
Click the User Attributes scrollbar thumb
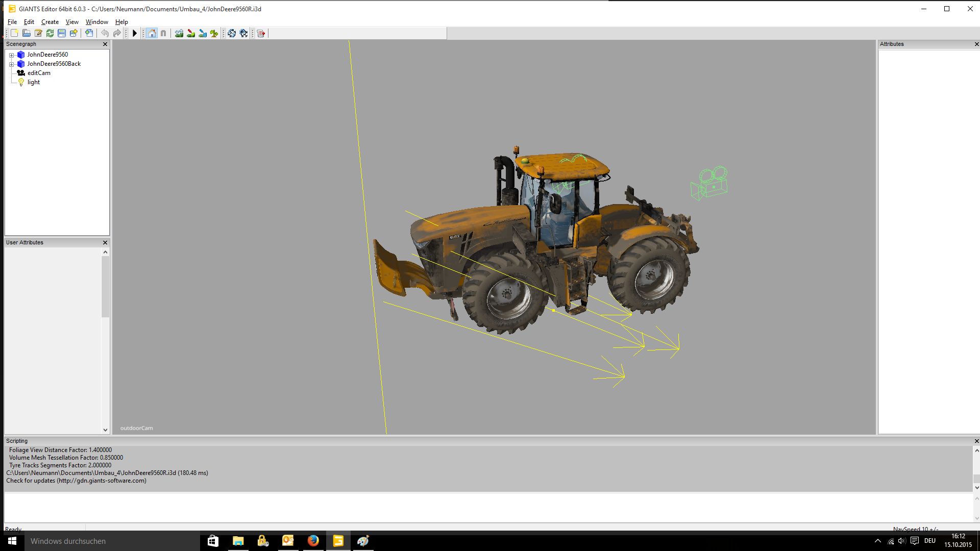(105, 287)
